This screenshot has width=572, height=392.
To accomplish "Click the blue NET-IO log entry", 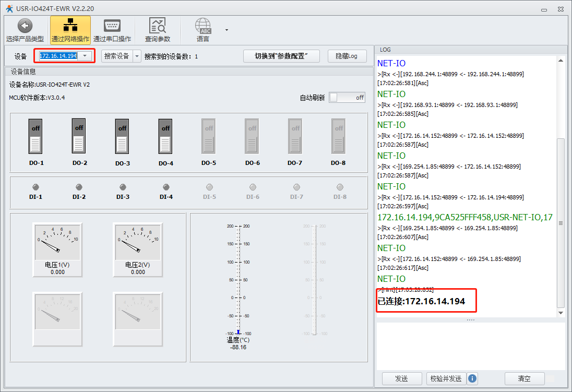I will pyautogui.click(x=391, y=64).
